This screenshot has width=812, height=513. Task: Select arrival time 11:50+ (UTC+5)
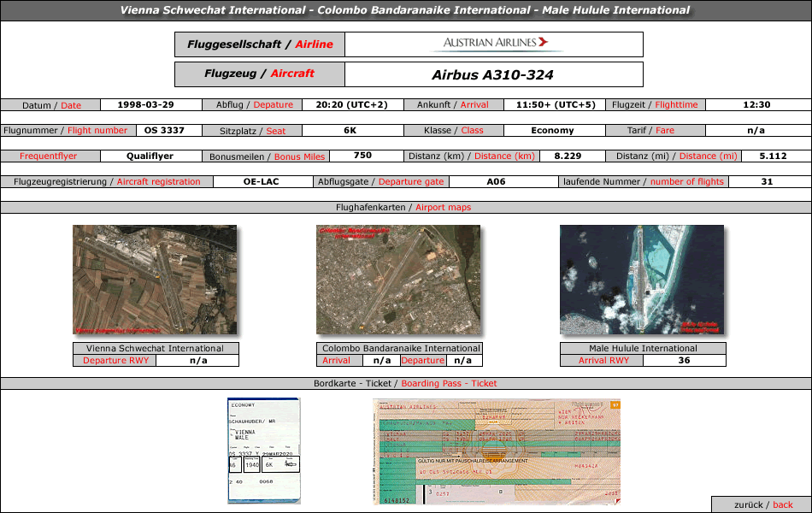pos(556,104)
